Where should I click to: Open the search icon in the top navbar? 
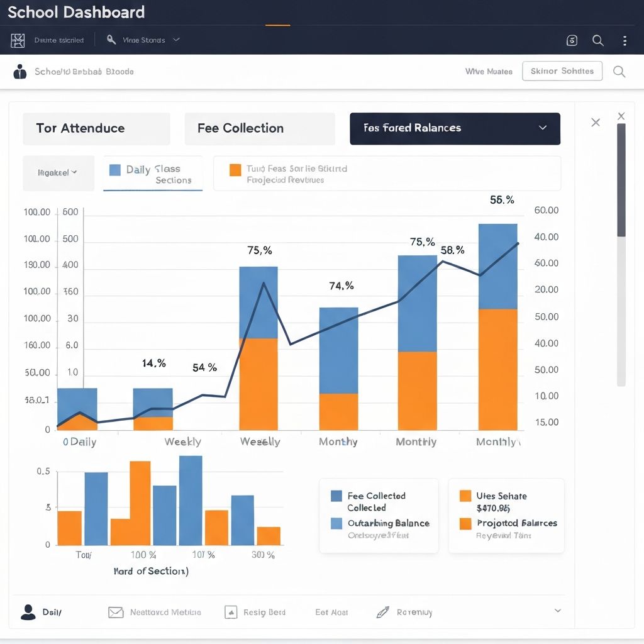tap(597, 40)
